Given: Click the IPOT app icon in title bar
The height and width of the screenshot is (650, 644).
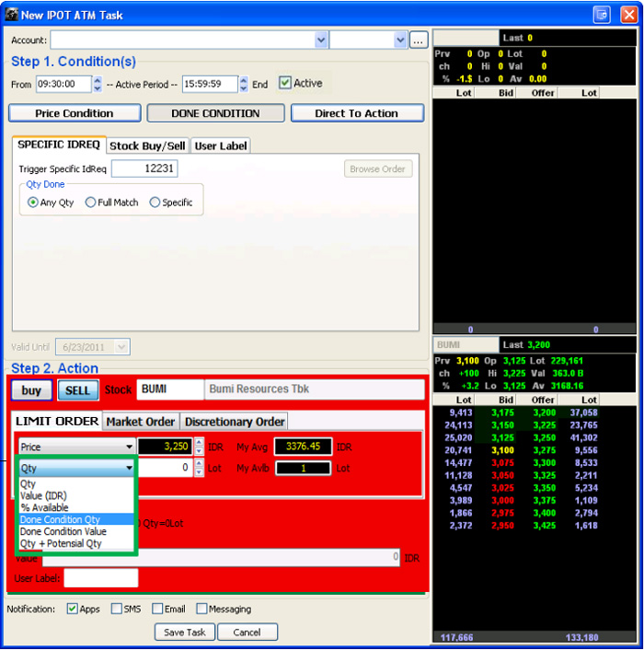Looking at the screenshot, I should 12,15.
